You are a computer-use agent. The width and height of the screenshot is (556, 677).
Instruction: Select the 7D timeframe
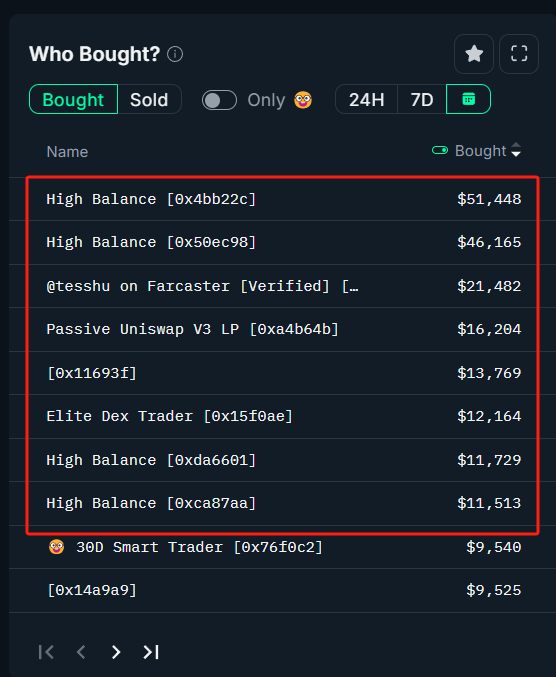tap(422, 99)
